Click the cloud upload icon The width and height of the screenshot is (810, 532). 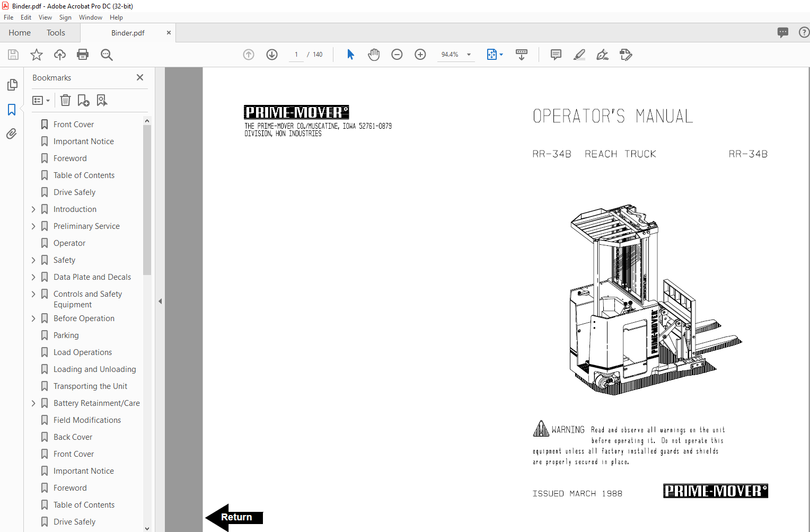click(x=60, y=55)
